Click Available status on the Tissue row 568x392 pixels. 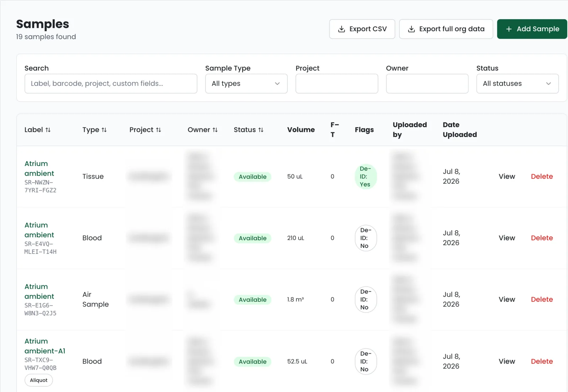252,177
